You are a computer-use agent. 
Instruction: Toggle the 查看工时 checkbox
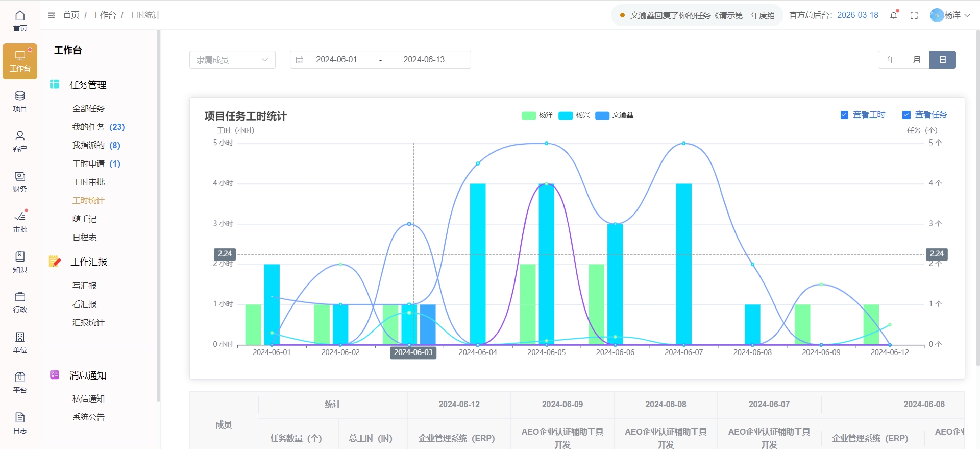click(x=844, y=115)
